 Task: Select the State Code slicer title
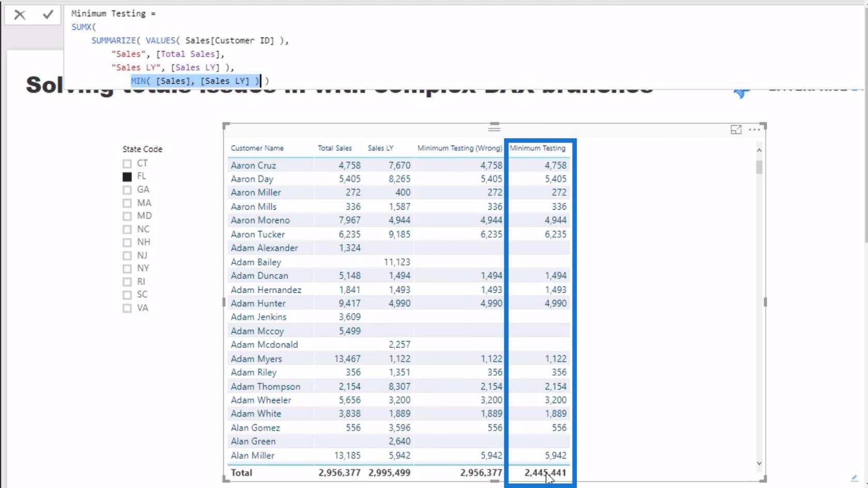tap(143, 149)
